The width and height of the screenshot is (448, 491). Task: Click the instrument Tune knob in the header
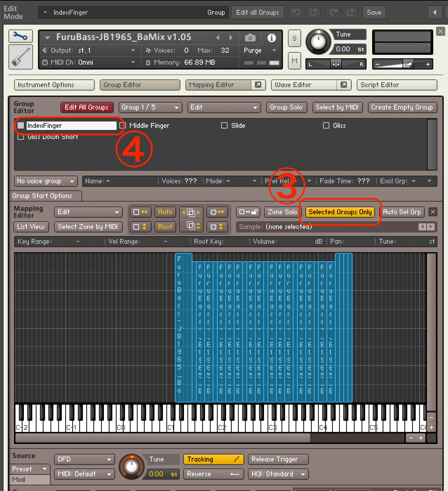[318, 42]
